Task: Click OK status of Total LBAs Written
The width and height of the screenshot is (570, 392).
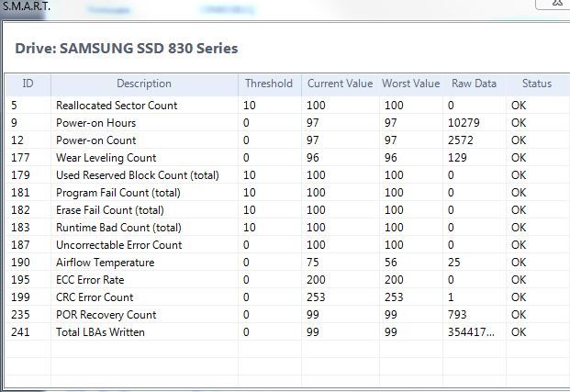Action: coord(519,332)
